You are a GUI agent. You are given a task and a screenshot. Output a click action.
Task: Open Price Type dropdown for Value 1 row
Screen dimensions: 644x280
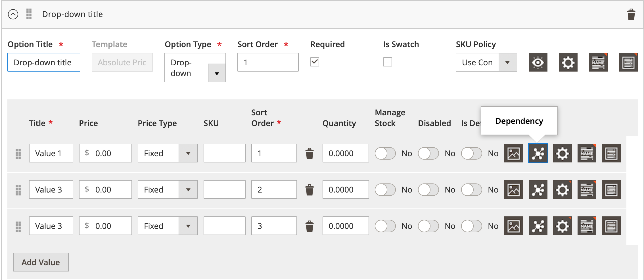(x=168, y=153)
